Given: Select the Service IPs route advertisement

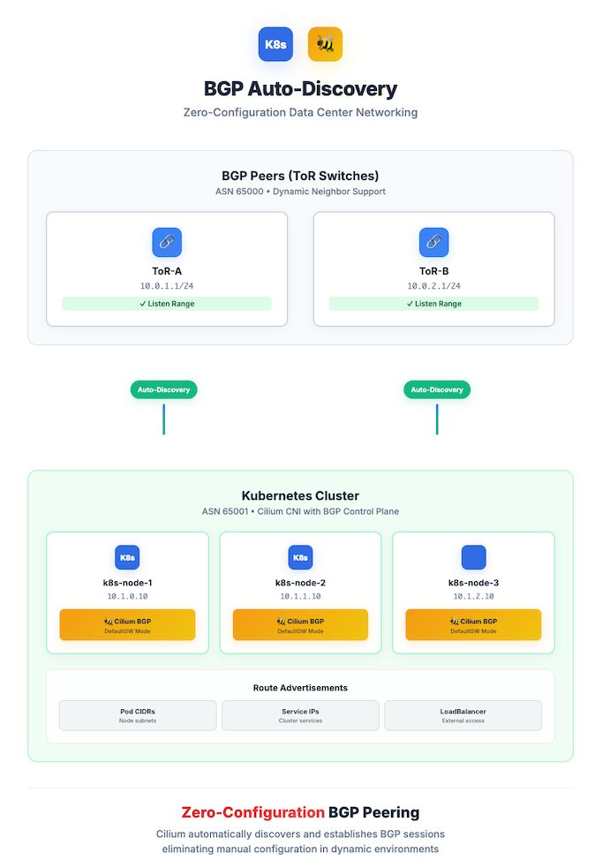Looking at the screenshot, I should 300,716.
